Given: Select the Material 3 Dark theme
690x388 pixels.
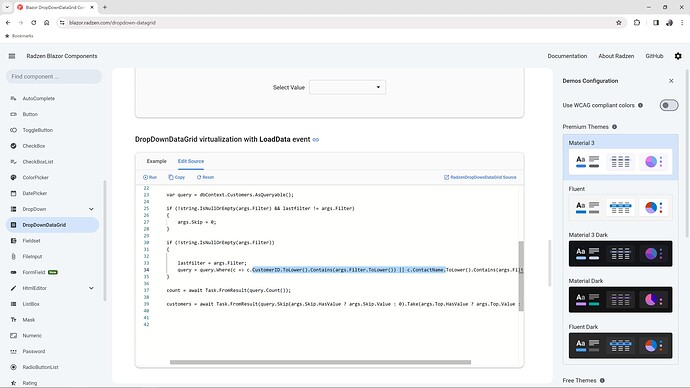Looking at the screenshot, I should [620, 249].
